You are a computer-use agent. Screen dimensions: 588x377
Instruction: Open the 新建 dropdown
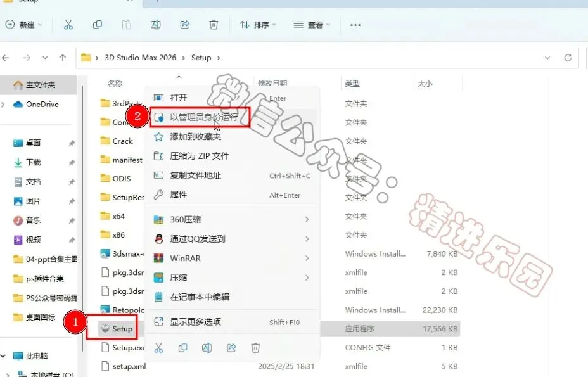click(x=23, y=25)
